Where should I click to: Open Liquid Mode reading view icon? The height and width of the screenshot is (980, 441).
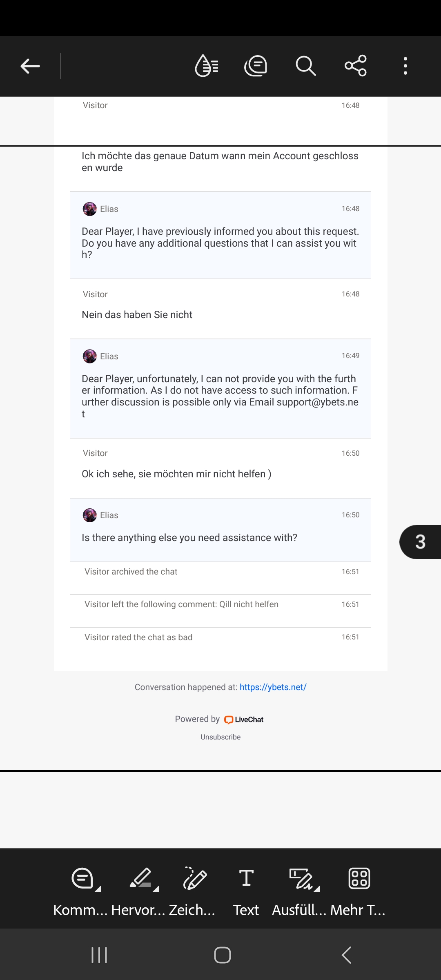point(207,66)
